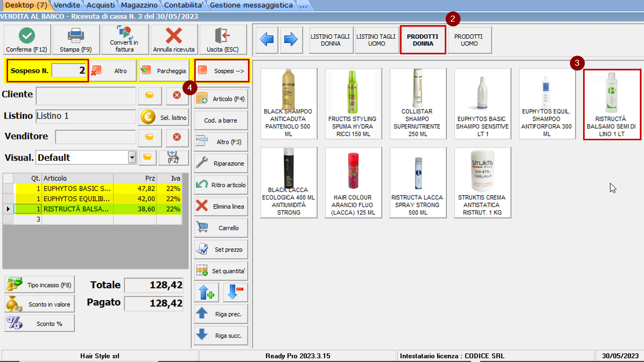644x362 pixels.
Task: Increase quantity with blue up-plus arrow
Action: pyautogui.click(x=206, y=292)
